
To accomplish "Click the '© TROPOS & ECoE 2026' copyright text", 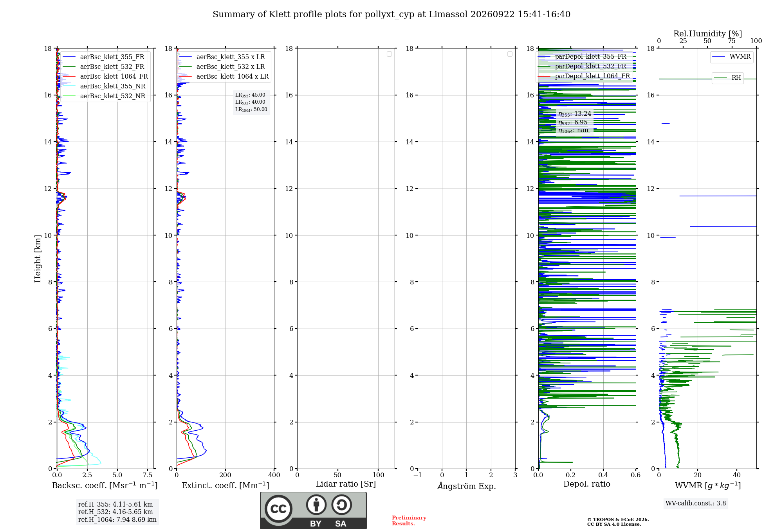I will tap(618, 519).
